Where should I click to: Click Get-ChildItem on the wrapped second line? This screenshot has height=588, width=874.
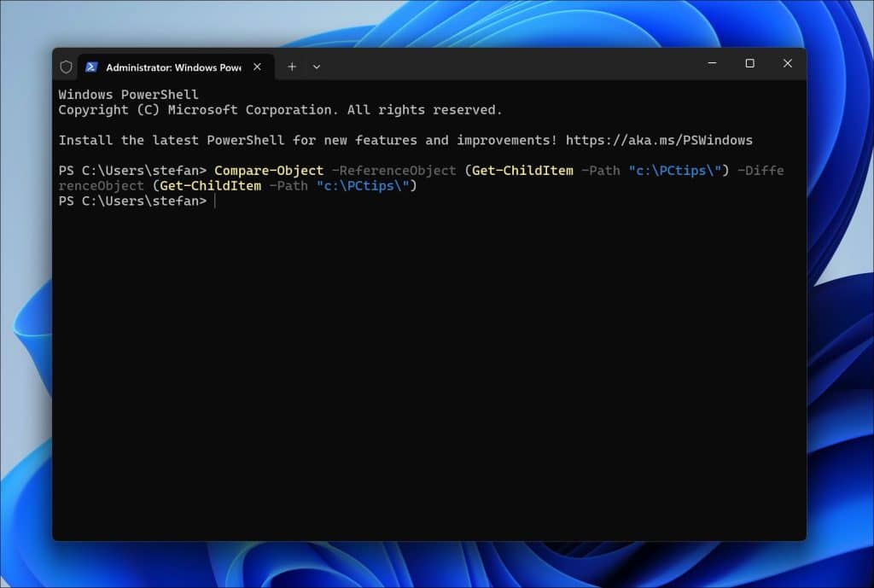210,185
